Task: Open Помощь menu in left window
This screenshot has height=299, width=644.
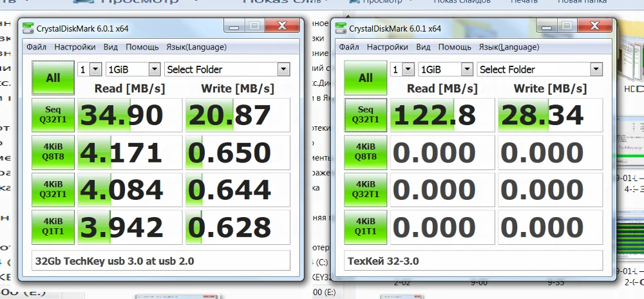Action: tap(142, 47)
